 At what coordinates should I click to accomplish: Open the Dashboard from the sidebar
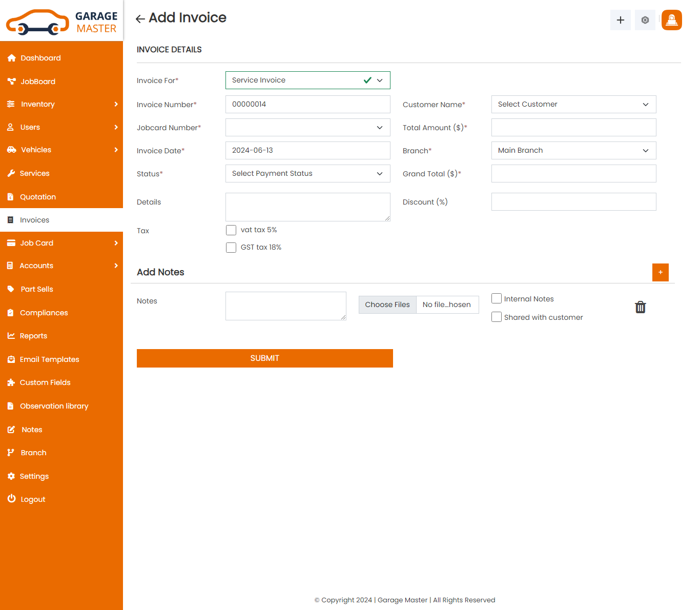tap(39, 58)
